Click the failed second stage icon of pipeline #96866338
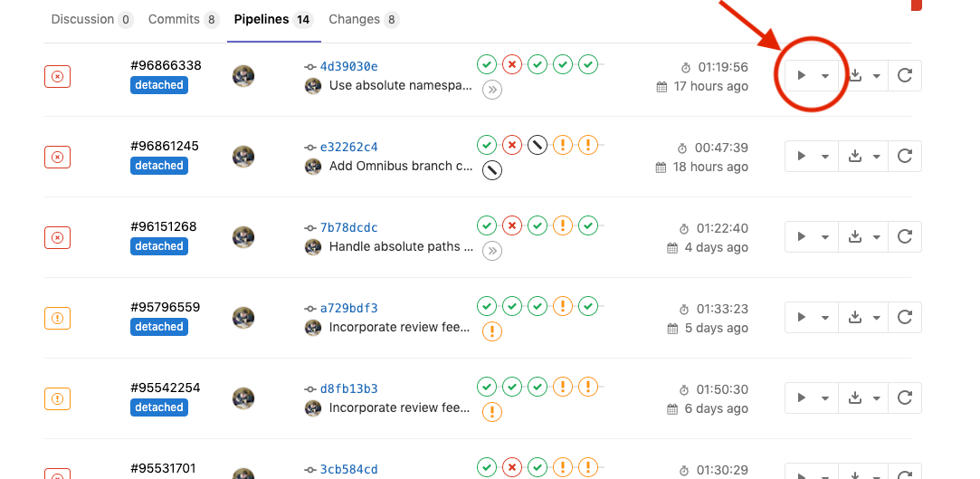The height and width of the screenshot is (479, 980). point(512,64)
